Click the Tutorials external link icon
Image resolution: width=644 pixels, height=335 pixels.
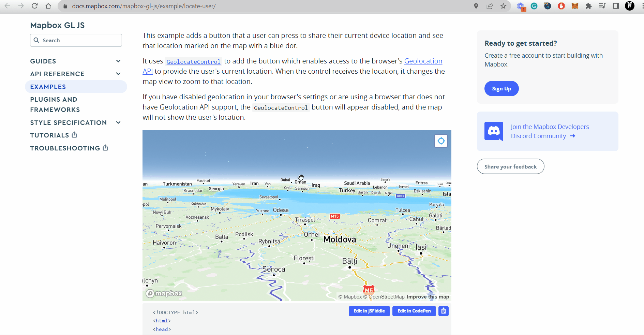[x=74, y=135]
